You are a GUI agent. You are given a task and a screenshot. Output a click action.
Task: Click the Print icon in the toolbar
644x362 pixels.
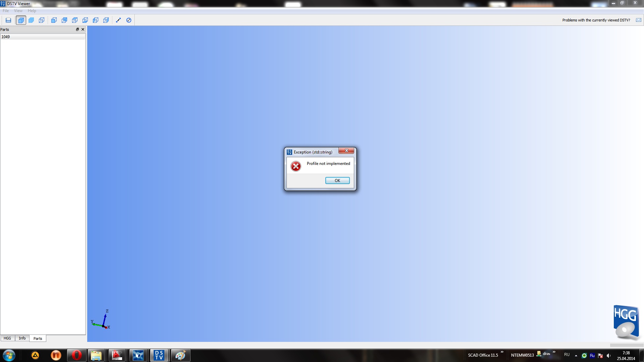(8, 20)
